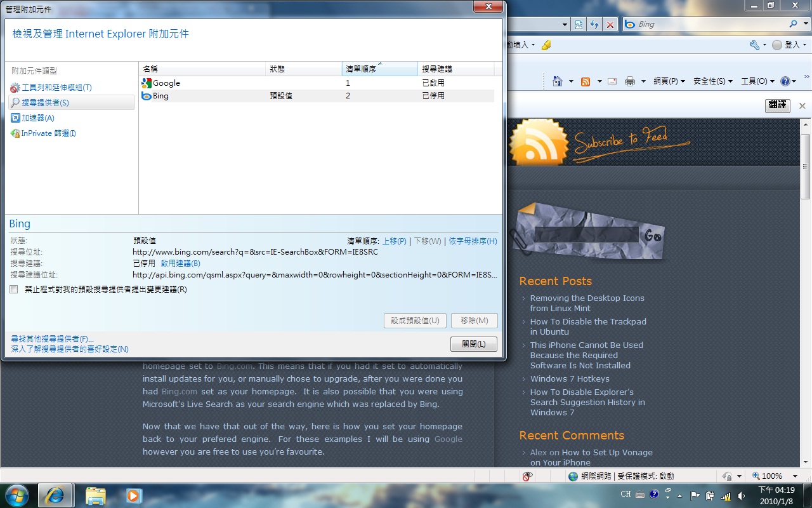812x508 pixels.
Task: Open 加速器 add-on type
Action: click(33, 118)
